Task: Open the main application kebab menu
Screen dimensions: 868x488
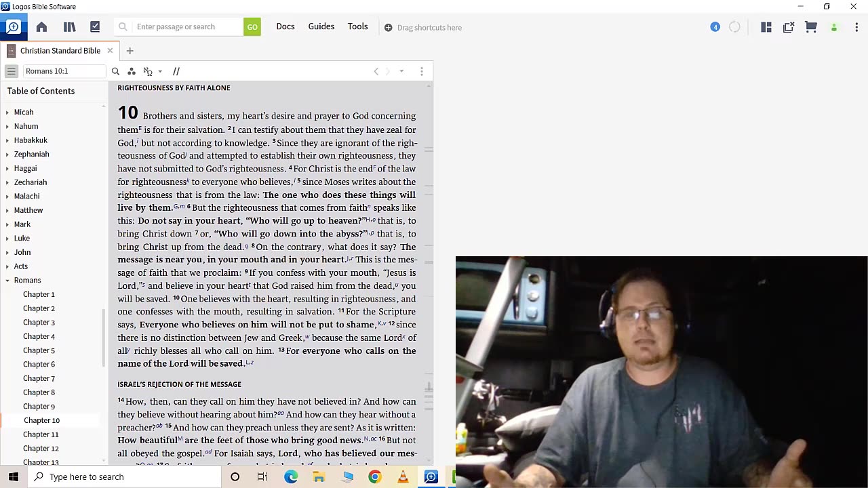Action: [856, 27]
